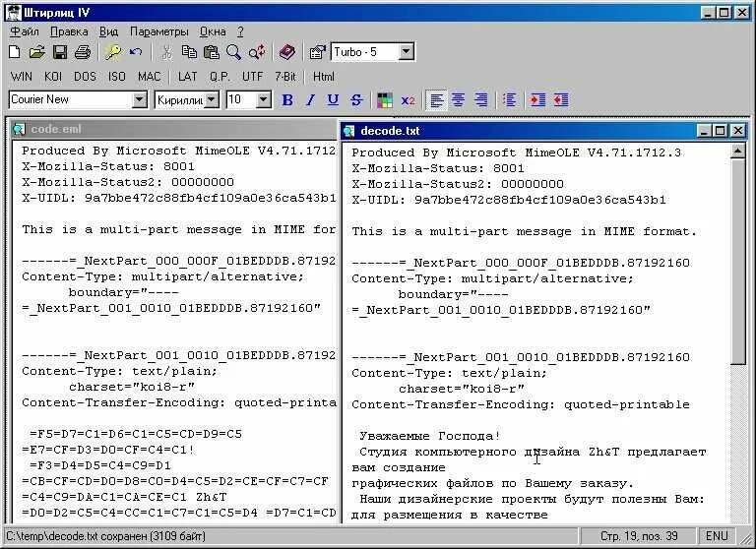Open the settings properties icon beside Turbo
The width and height of the screenshot is (756, 549).
(x=317, y=51)
